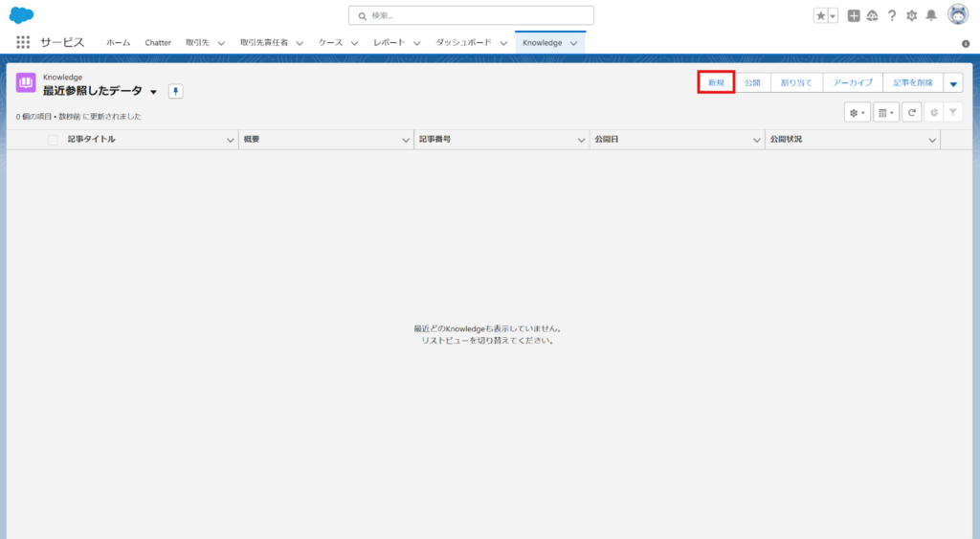Open the 記事タイトル column chevron menu
980x539 pixels.
coord(230,141)
